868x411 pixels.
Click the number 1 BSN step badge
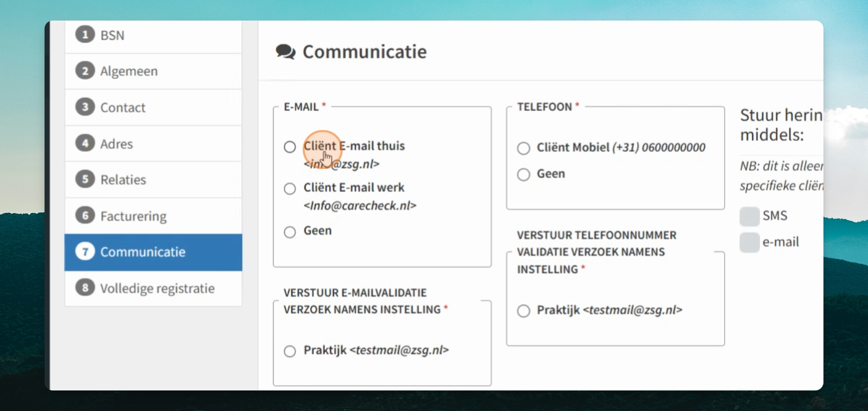pyautogui.click(x=85, y=35)
